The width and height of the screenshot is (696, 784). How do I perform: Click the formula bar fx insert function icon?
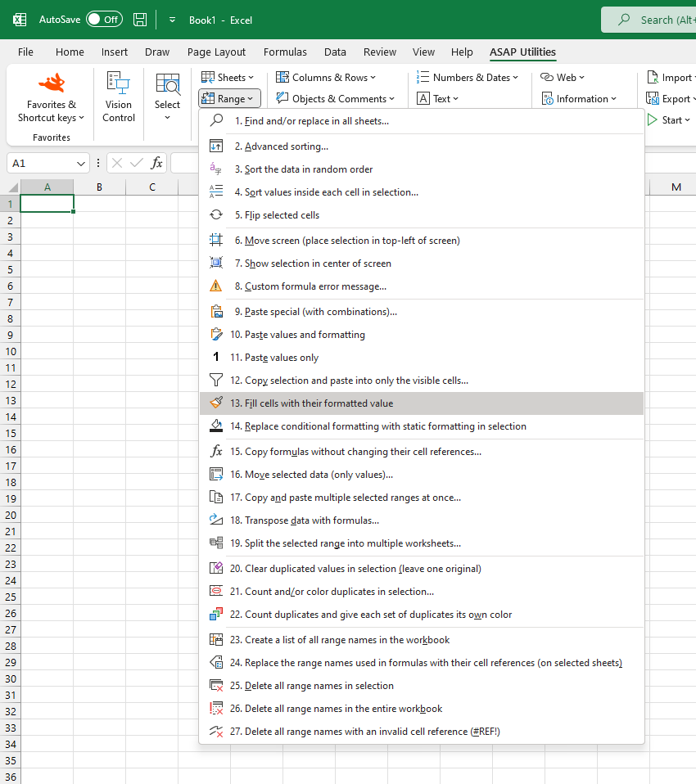point(156,163)
